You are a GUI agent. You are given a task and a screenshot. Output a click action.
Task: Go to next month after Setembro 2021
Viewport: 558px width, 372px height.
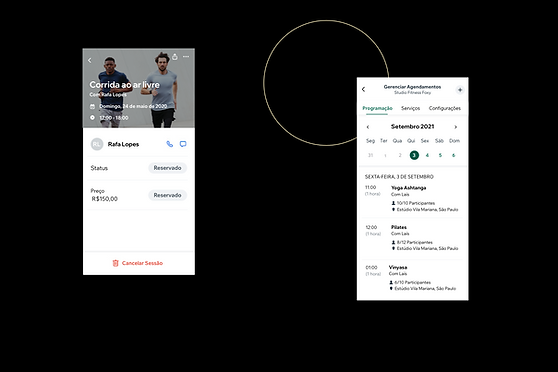(x=456, y=127)
